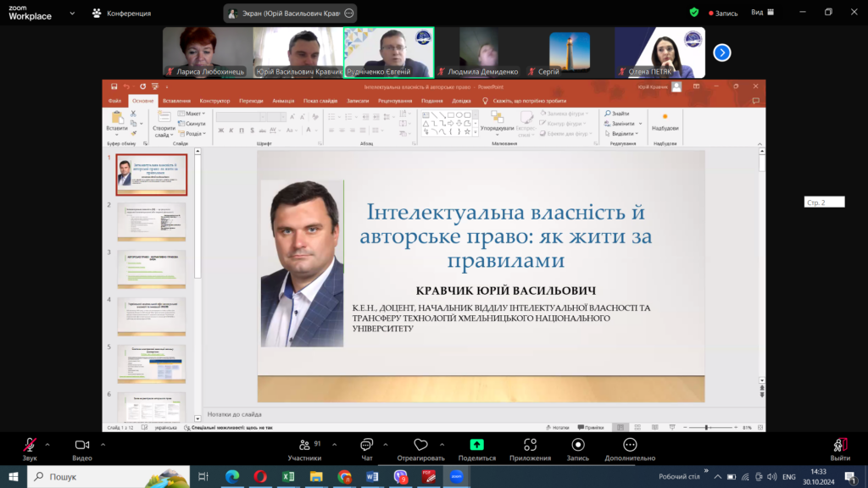Unmute the microphone in Zoom toolbar
Screen dimensions: 868x488
point(30,445)
